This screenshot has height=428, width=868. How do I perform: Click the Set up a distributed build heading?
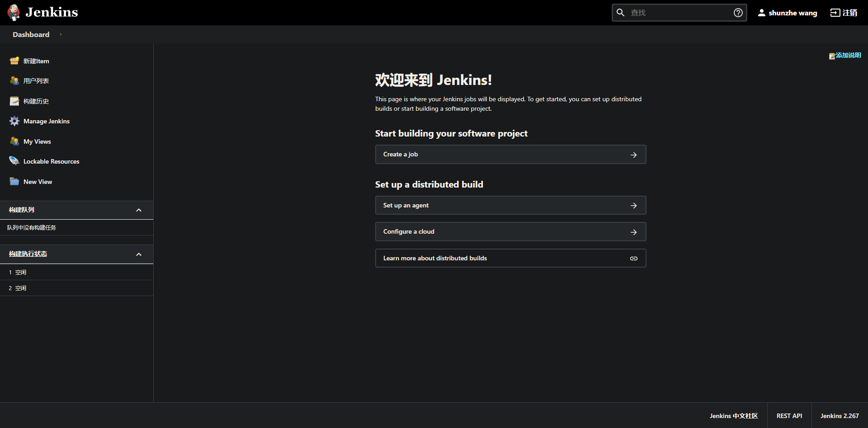(x=429, y=184)
